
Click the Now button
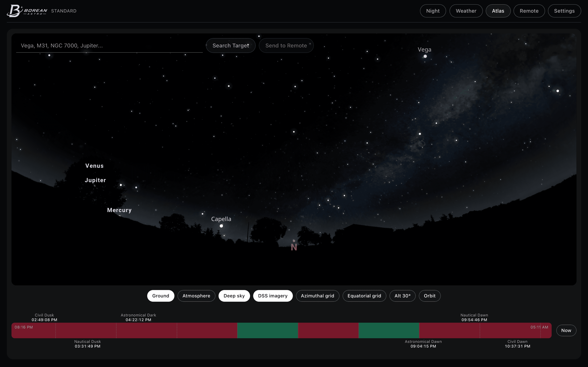566,330
